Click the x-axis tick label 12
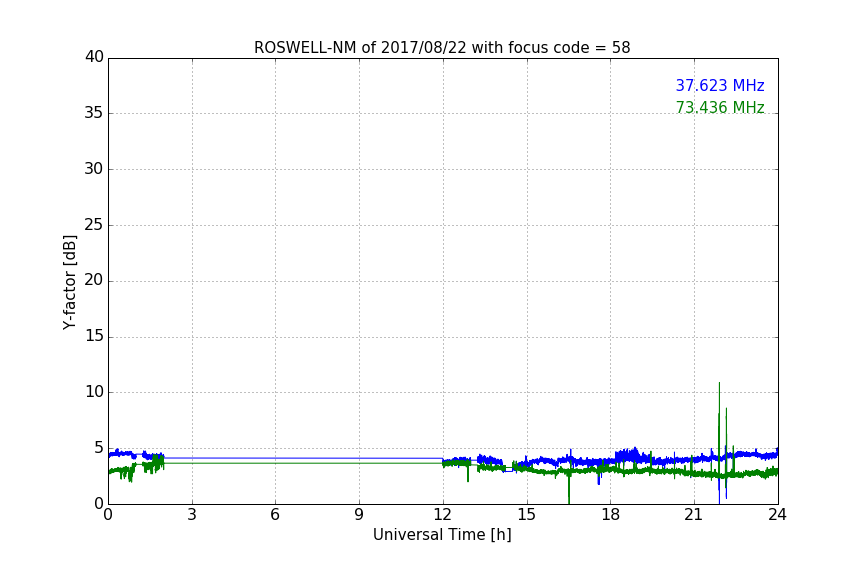Screen dimensions: 864x576 pyautogui.click(x=443, y=515)
